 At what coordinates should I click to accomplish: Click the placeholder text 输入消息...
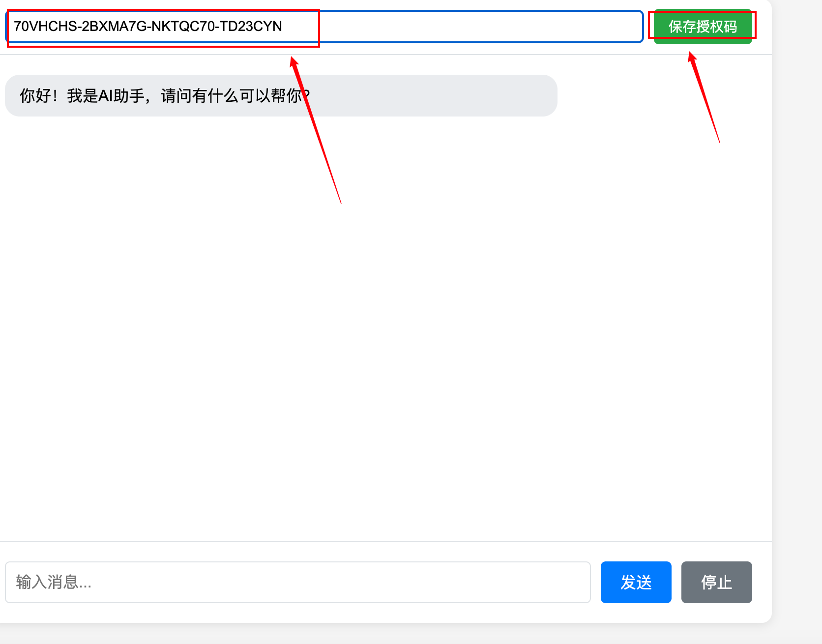click(x=53, y=582)
